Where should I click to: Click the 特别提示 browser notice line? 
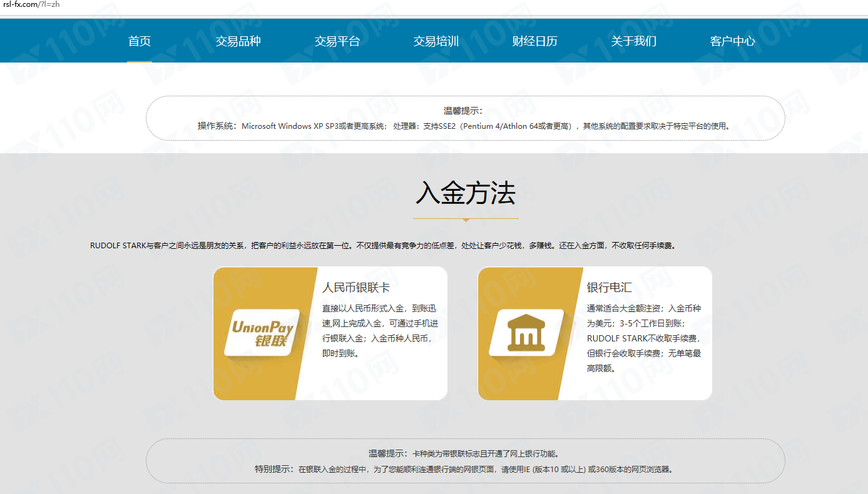click(465, 469)
